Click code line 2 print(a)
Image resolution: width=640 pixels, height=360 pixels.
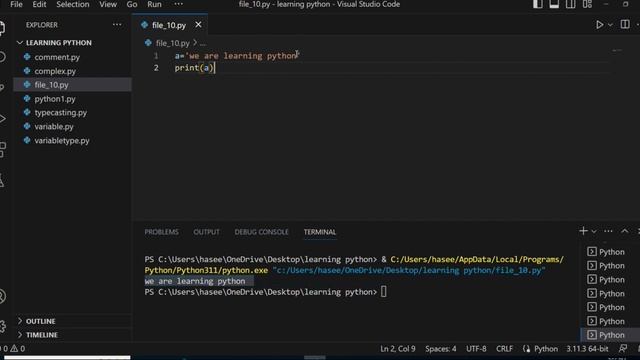195,68
